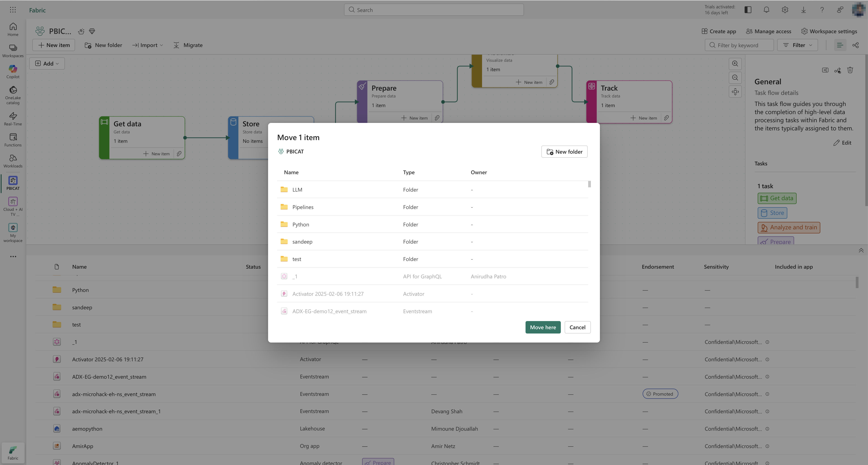Image resolution: width=868 pixels, height=465 pixels.
Task: Open Cloud + AI TV workspace
Action: click(x=13, y=207)
